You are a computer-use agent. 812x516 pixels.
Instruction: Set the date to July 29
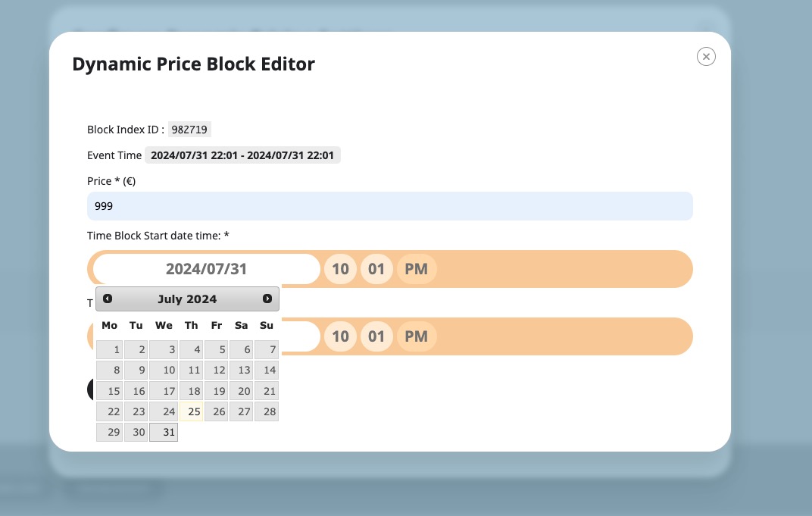110,432
